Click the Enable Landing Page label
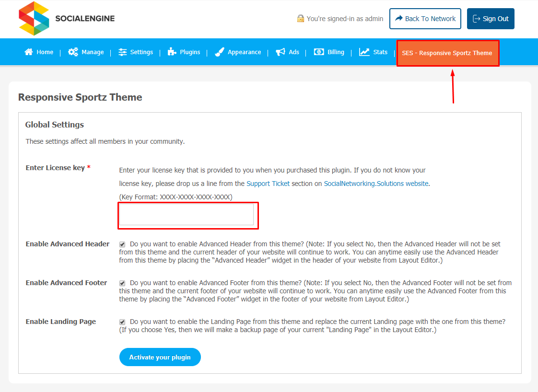Image resolution: width=538 pixels, height=392 pixels. tap(61, 322)
